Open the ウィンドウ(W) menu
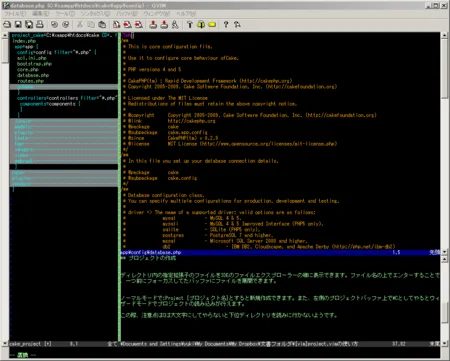The image size is (450, 361). point(157,14)
